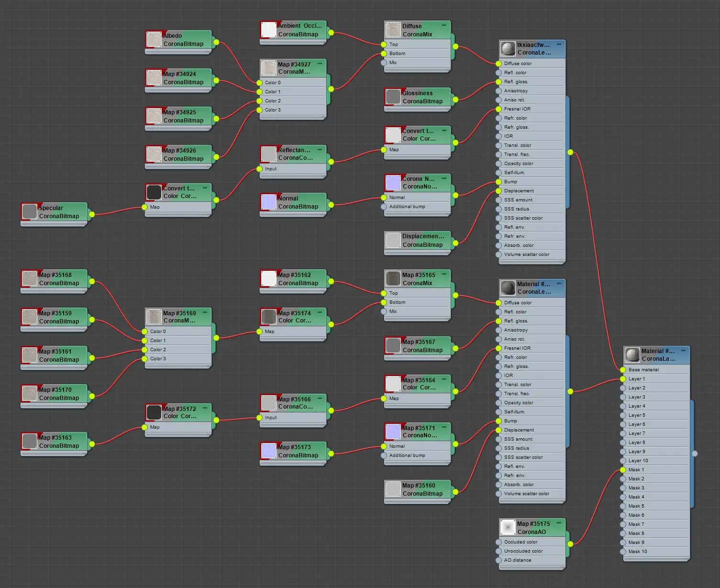720x588 pixels.
Task: Click the black swatch on Map #35172
Action: pos(154,412)
